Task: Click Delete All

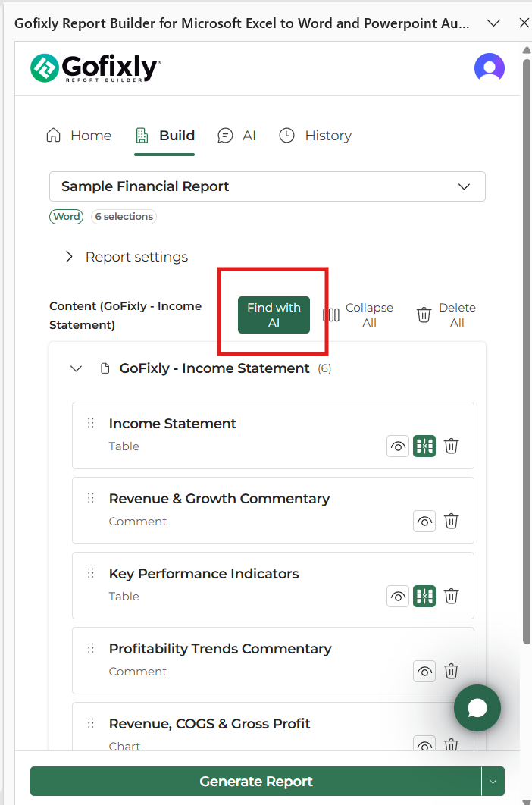Action: [446, 315]
